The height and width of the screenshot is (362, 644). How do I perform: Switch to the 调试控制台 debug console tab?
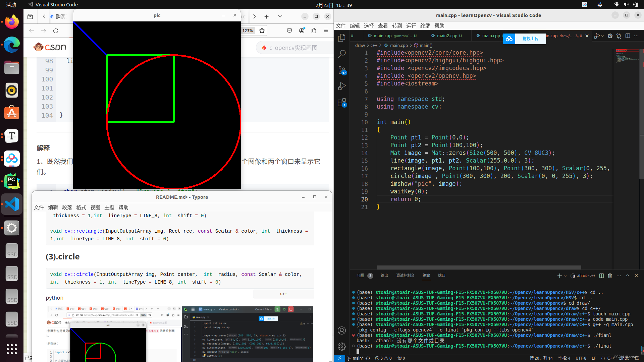tap(405, 276)
